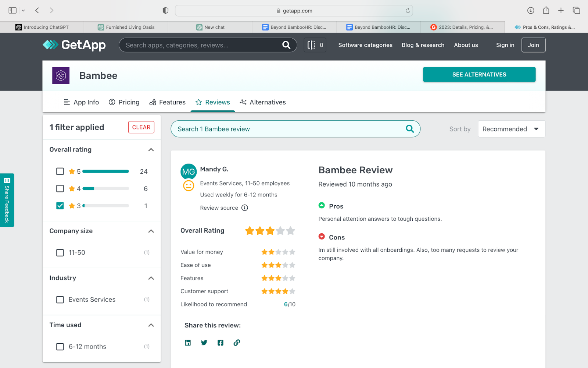Click the privacy shield icon
The image size is (588, 368).
(165, 11)
